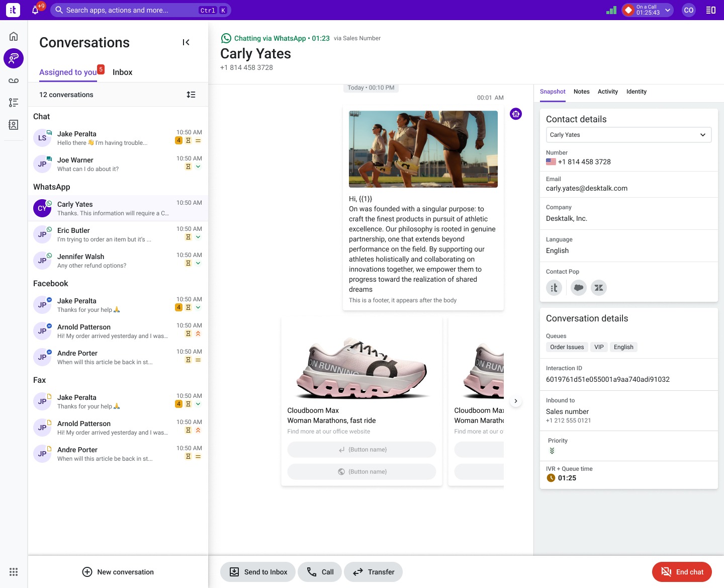Image resolution: width=724 pixels, height=588 pixels.
Task: Open Zendesk contact pop
Action: (x=599, y=288)
